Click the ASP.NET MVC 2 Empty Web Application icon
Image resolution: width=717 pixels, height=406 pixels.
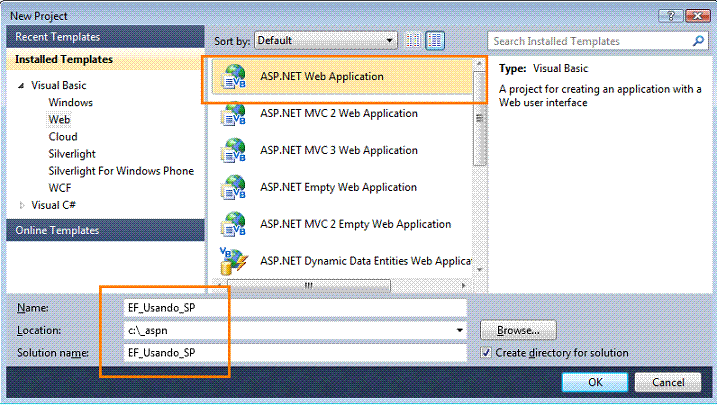pos(234,224)
